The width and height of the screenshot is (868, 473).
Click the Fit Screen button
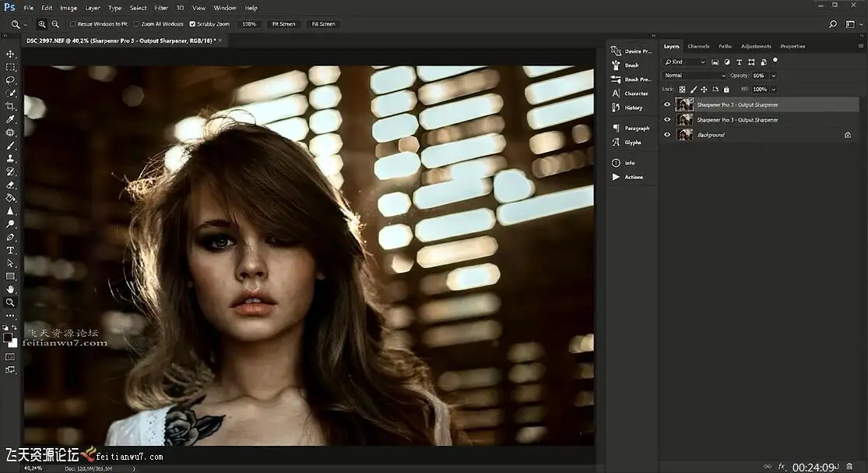(283, 24)
